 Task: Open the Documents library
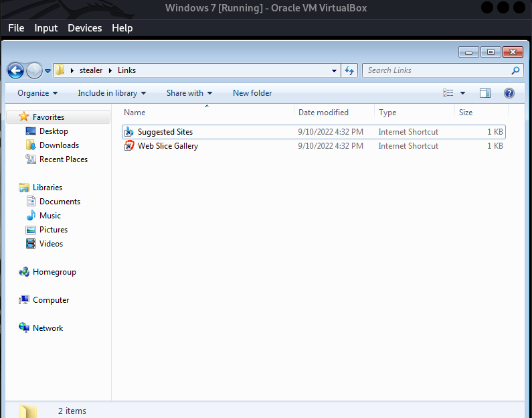(60, 202)
